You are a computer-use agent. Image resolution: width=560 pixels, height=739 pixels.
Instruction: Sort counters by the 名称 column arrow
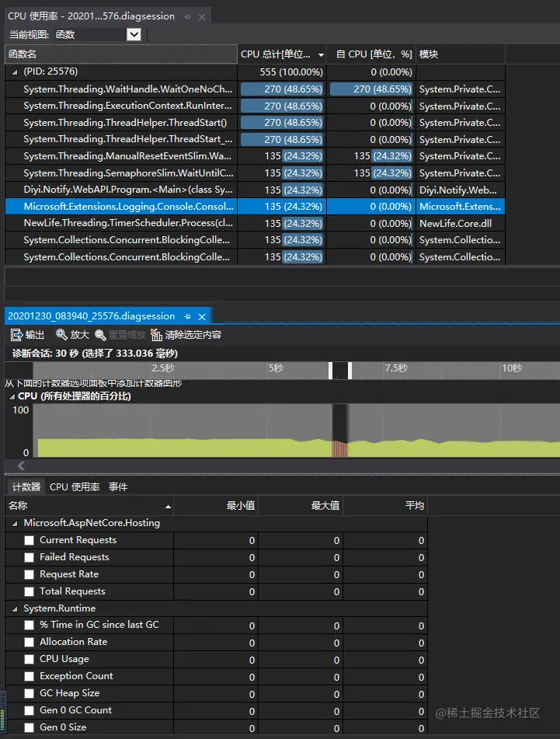click(168, 507)
